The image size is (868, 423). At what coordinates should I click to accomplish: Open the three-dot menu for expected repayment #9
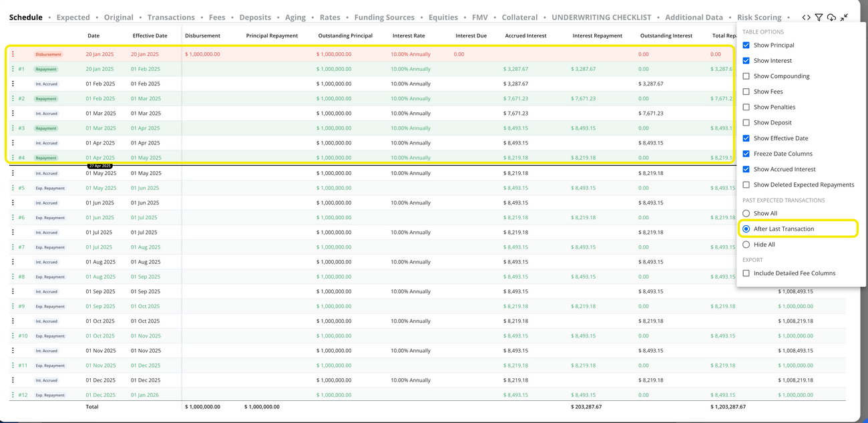click(x=13, y=306)
